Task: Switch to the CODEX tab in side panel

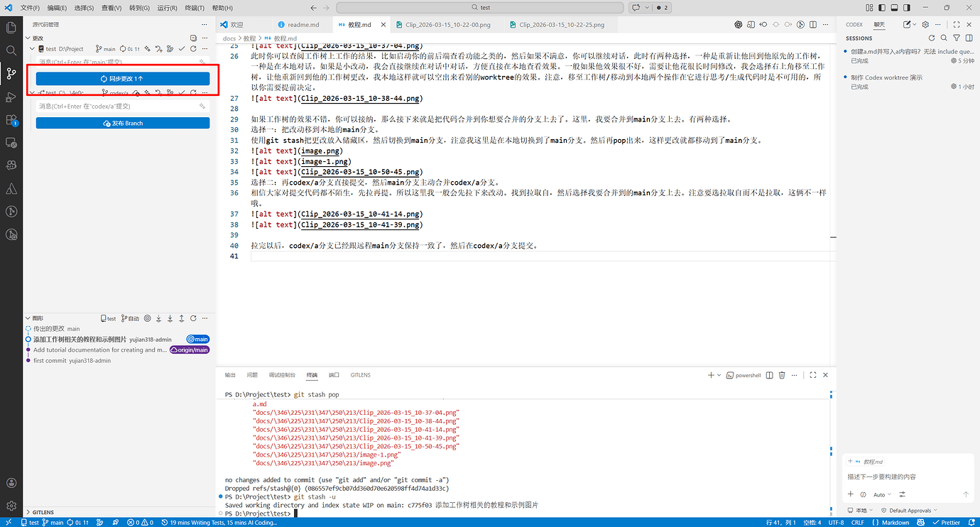Action: [854, 24]
